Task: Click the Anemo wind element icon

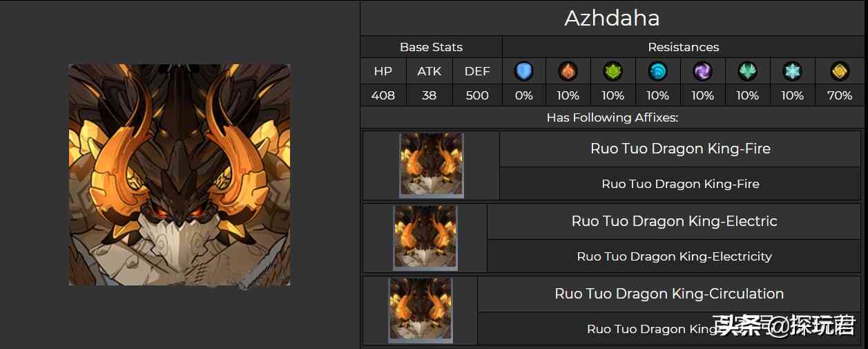Action: pyautogui.click(x=747, y=70)
